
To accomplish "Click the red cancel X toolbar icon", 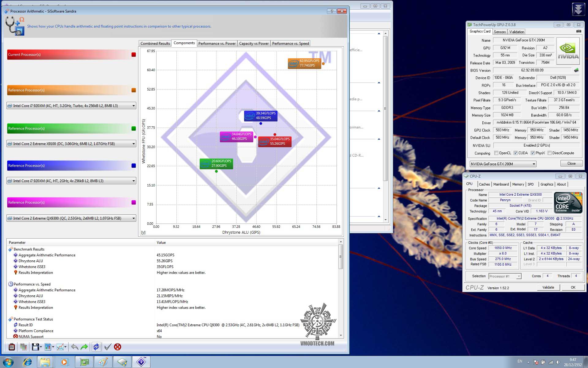I will pyautogui.click(x=118, y=347).
